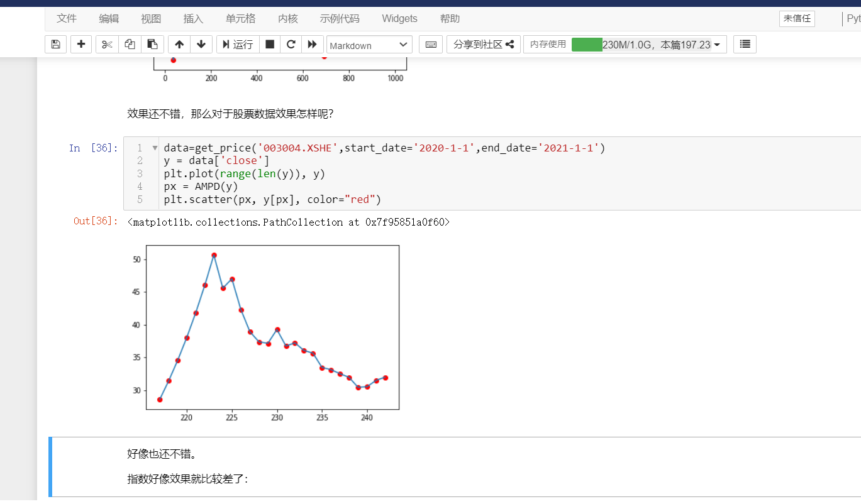Interrupt the kernel with stop icon
The image size is (861, 504).
pos(269,44)
